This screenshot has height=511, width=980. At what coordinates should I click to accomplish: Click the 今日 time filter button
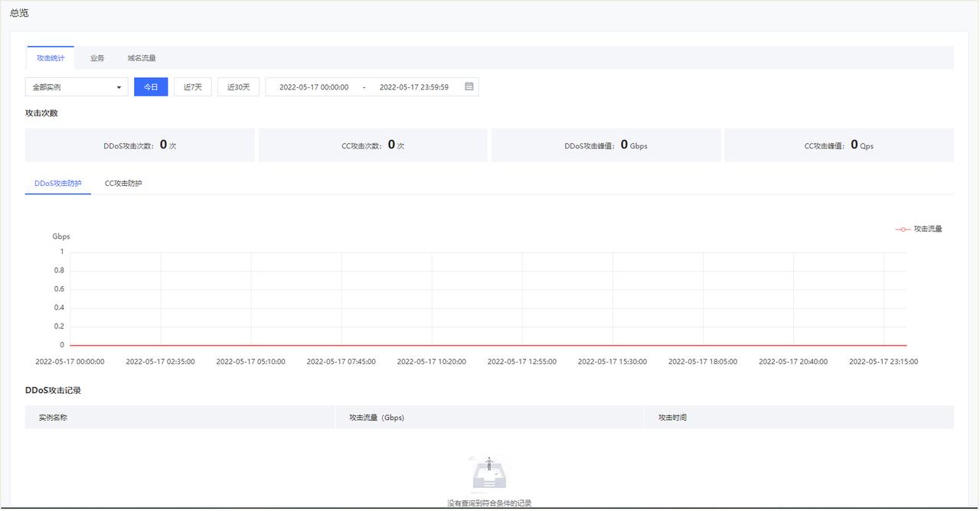pos(151,87)
